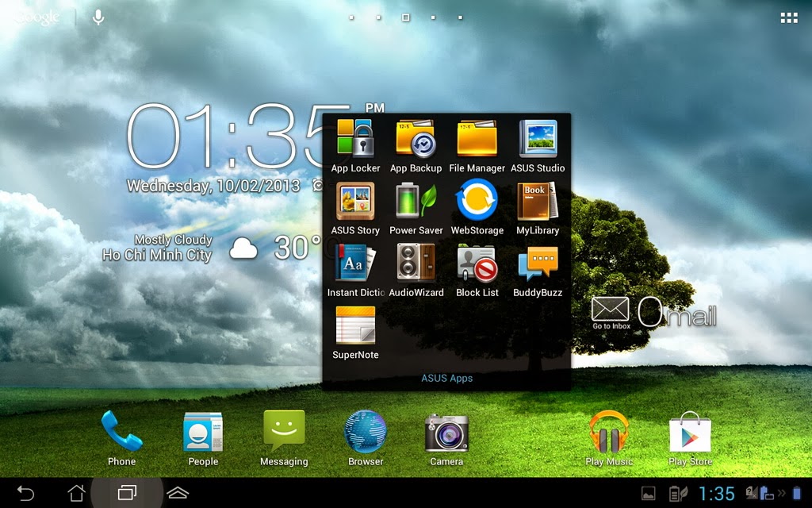Open File Manager
Image resolution: width=812 pixels, height=508 pixels.
[477, 139]
